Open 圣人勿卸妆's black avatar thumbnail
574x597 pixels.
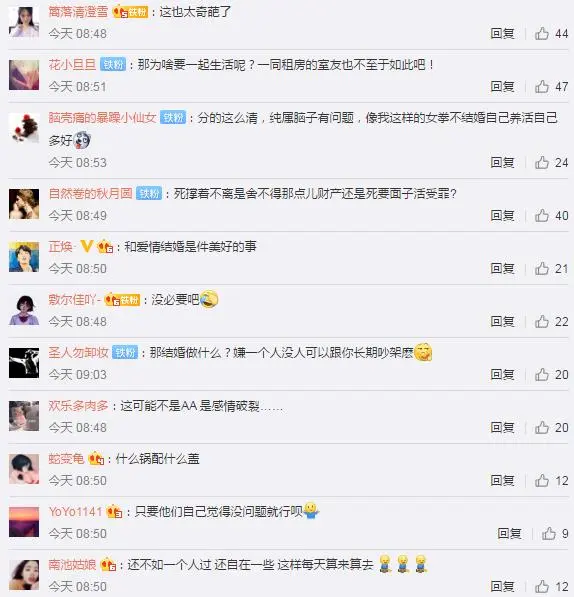click(x=24, y=363)
